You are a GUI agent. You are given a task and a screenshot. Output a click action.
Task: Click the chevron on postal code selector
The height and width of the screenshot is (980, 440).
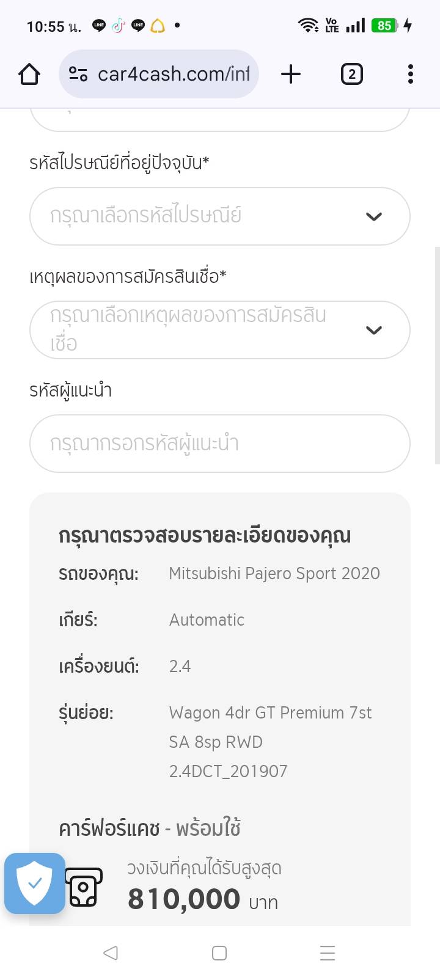tap(373, 216)
